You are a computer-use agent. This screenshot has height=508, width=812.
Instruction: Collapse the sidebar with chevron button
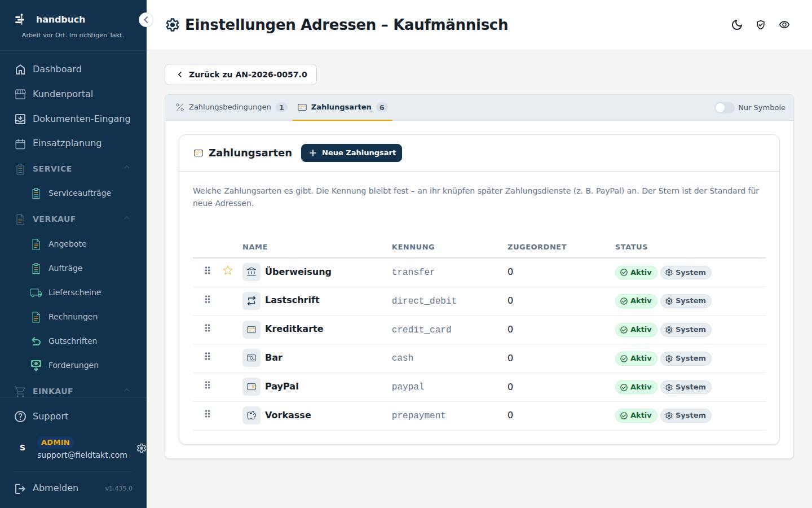pos(145,20)
